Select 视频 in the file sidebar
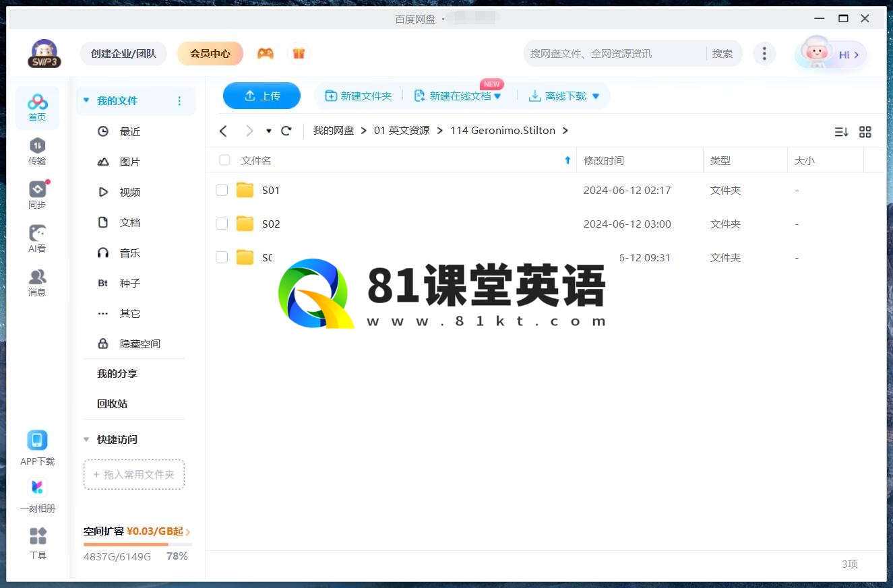Viewport: 893px width, 588px height. (x=130, y=193)
